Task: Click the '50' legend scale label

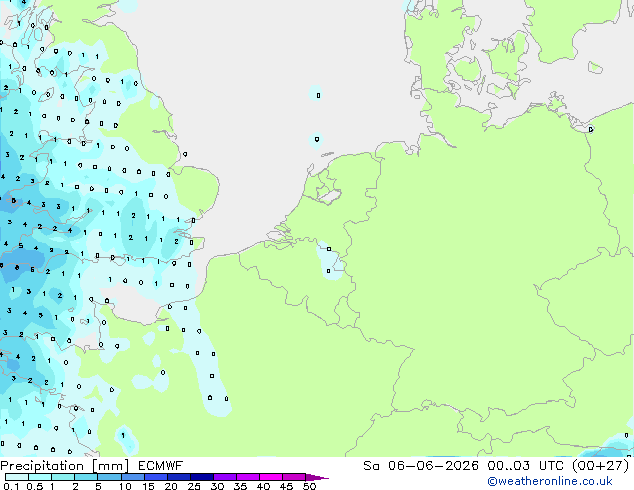Action: (x=309, y=486)
